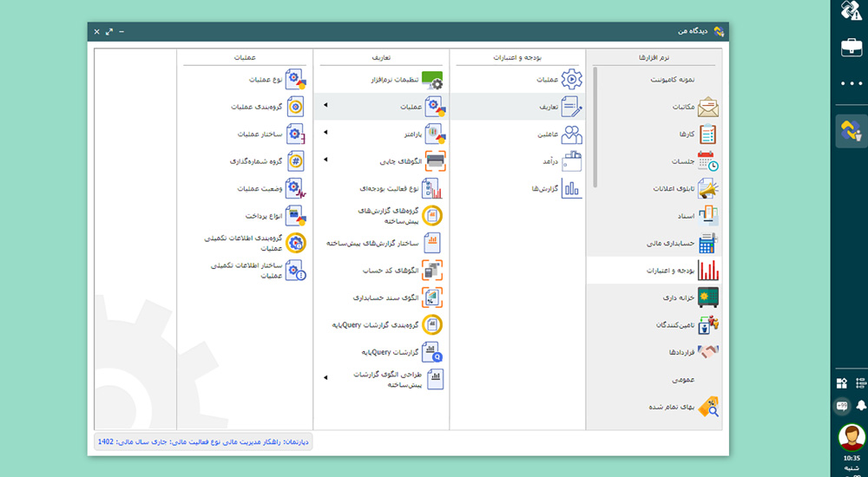The width and height of the screenshot is (868, 477).
Task: Open the تابلوی اعلانات megaphone icon
Action: point(707,189)
